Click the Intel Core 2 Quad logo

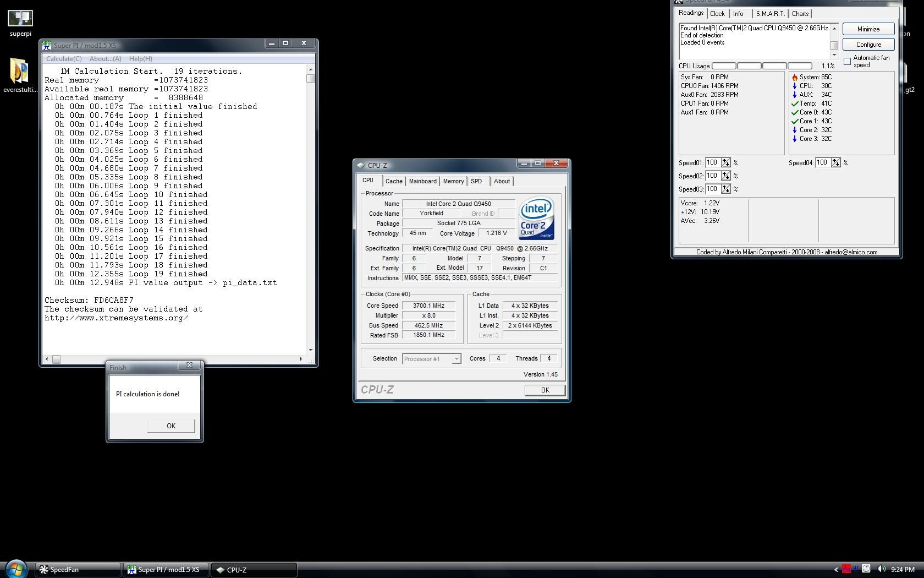pos(536,219)
